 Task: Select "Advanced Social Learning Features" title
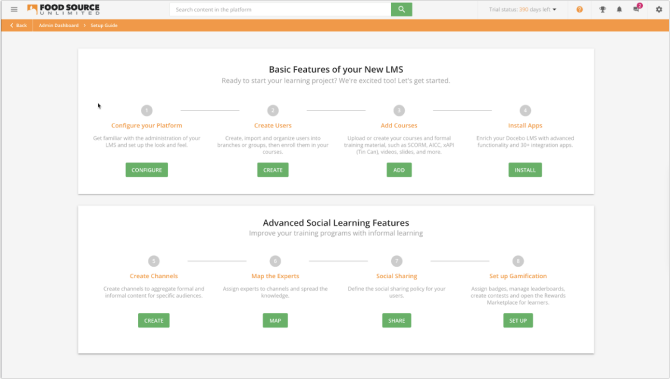[336, 223]
